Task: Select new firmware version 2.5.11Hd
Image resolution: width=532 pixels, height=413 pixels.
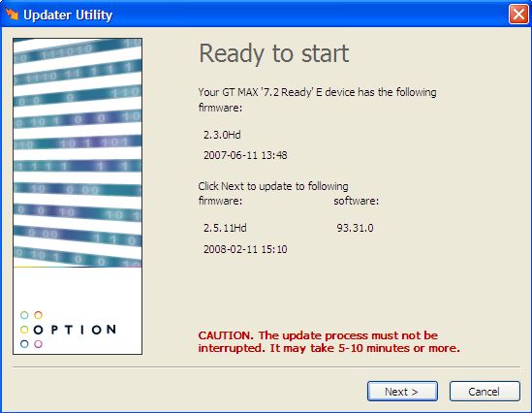Action: (225, 228)
